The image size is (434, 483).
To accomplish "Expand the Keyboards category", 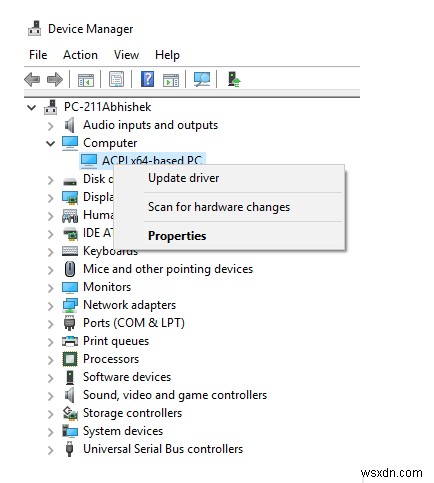I will pos(50,252).
